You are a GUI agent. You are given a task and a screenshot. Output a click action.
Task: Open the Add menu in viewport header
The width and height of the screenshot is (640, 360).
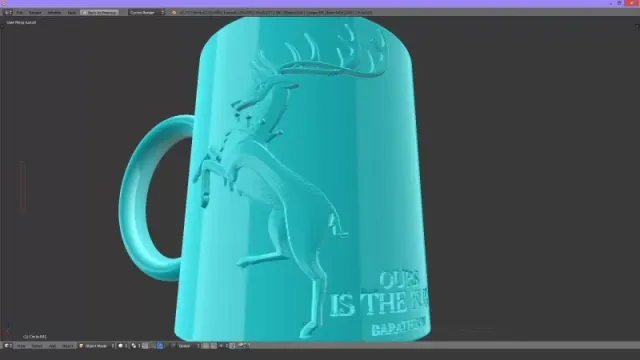(x=52, y=346)
